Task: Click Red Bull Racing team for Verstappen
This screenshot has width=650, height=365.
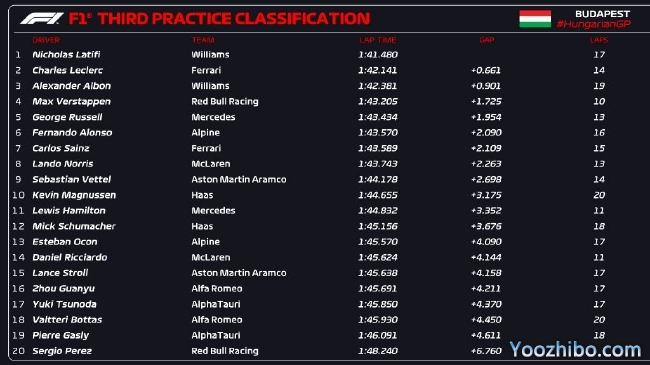Action: (225, 102)
